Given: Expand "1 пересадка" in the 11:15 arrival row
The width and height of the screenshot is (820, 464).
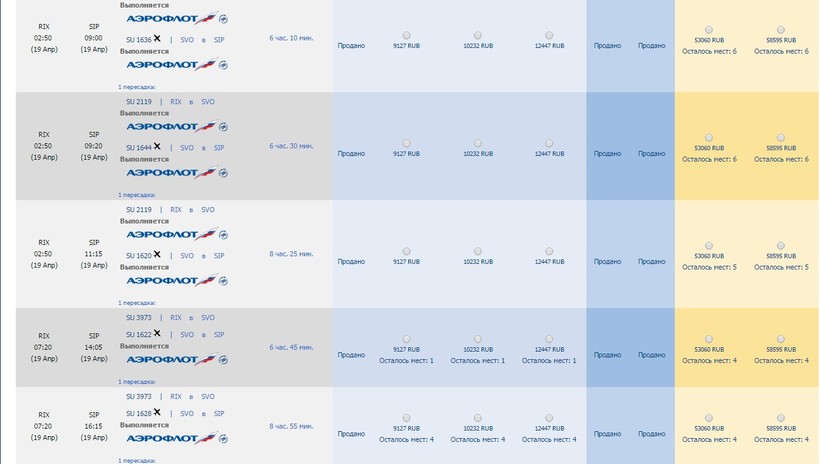Looking at the screenshot, I should [137, 302].
